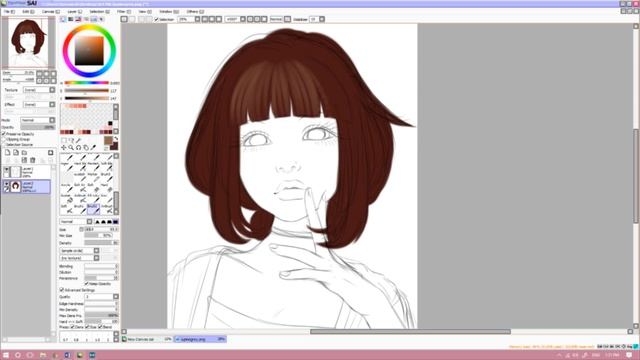Viewport: 640px width, 360px height.
Task: Adjust the brush Density slider
Action: coord(101,243)
